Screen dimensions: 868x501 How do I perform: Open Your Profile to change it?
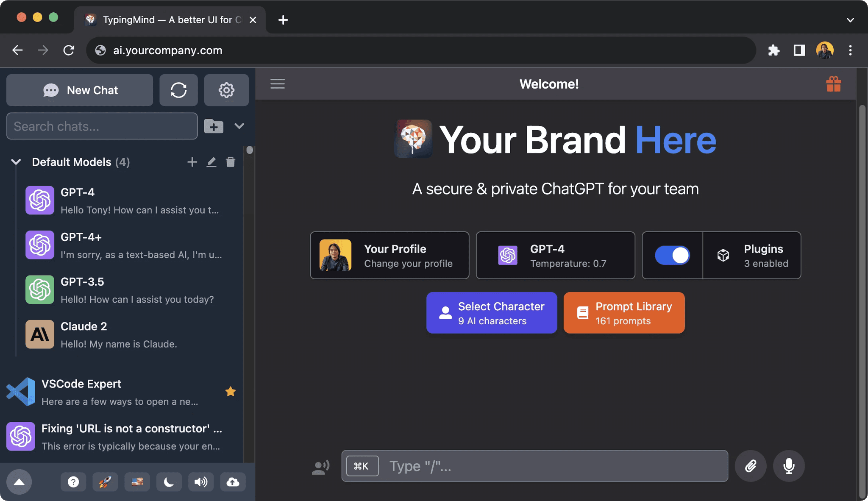pyautogui.click(x=389, y=255)
